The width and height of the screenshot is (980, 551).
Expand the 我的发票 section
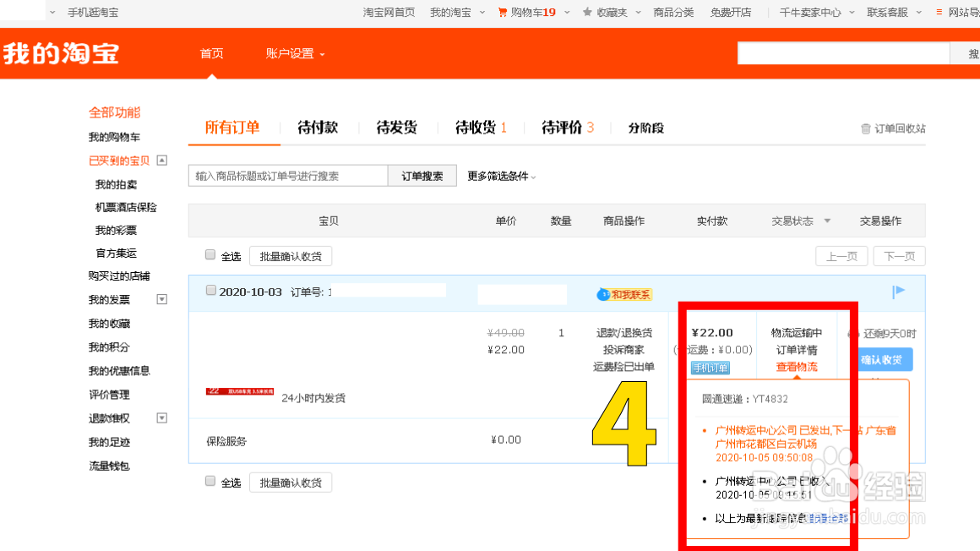[162, 299]
